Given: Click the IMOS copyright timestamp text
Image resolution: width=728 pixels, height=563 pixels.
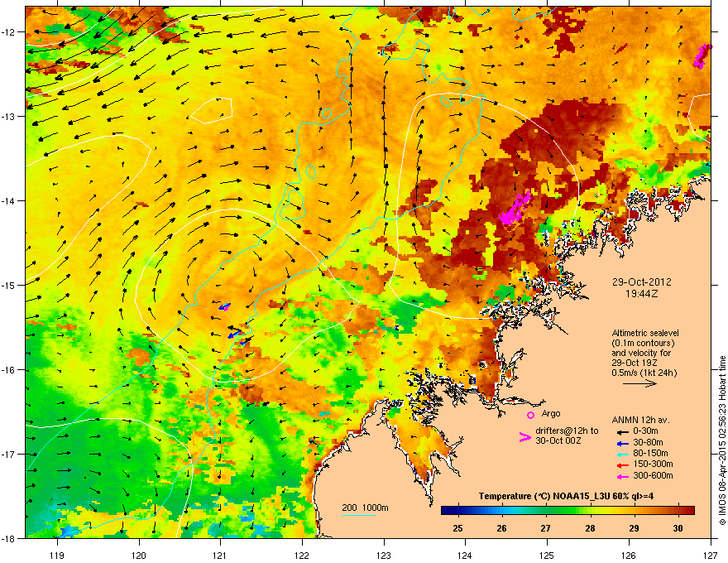Looking at the screenshot, I should [x=722, y=440].
